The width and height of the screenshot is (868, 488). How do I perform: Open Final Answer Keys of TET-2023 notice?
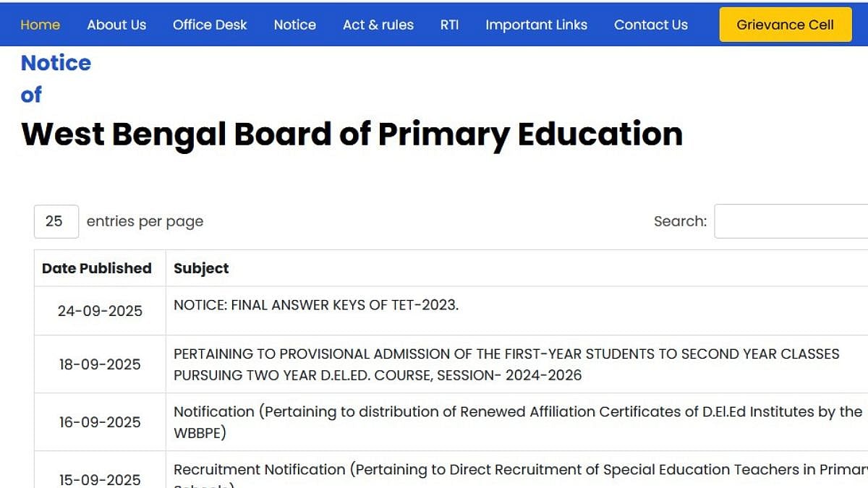(x=316, y=305)
